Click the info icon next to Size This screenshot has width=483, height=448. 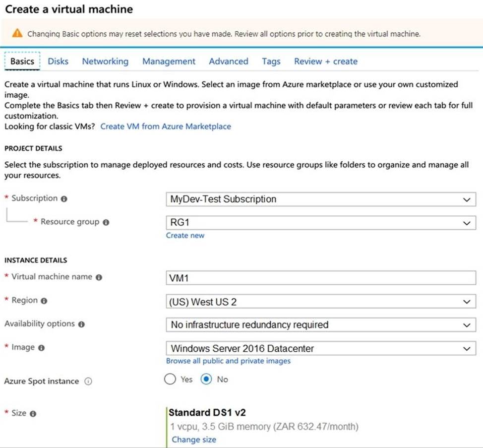click(x=33, y=414)
